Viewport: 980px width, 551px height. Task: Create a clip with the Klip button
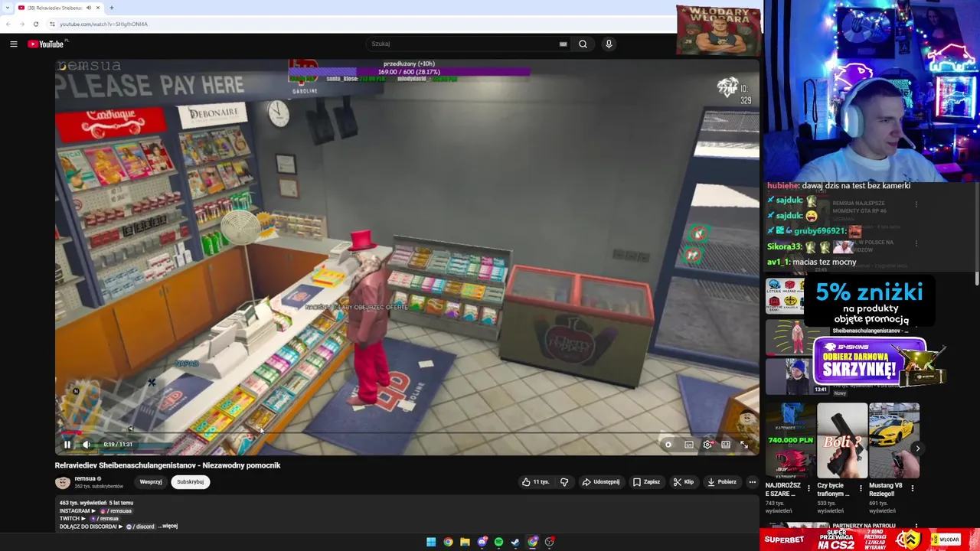[x=684, y=482]
